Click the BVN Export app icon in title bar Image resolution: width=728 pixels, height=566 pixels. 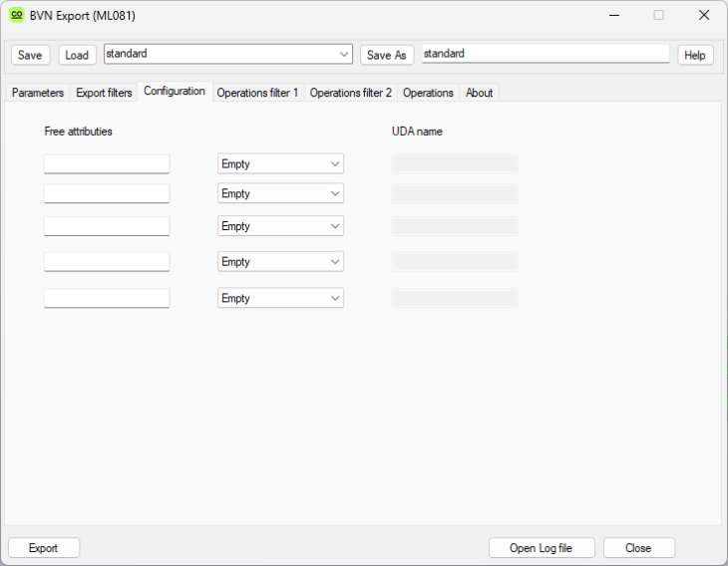pos(17,15)
